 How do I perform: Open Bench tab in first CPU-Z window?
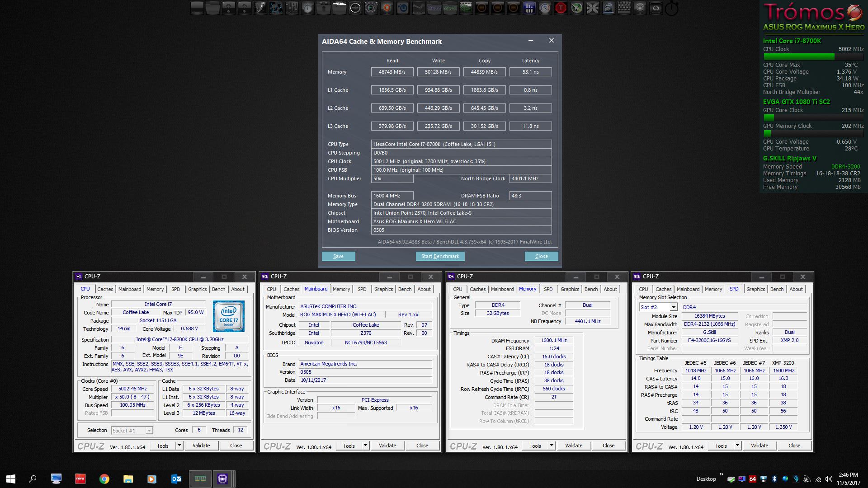218,289
